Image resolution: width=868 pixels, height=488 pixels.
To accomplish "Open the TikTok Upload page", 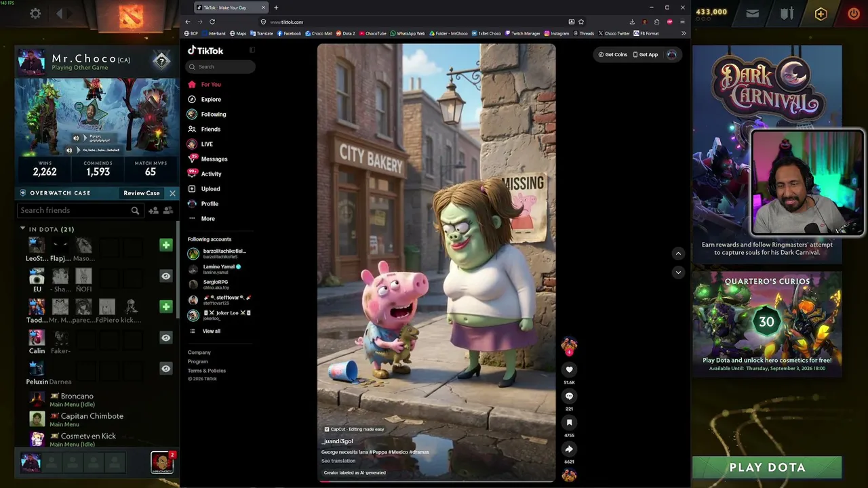I will click(204, 189).
